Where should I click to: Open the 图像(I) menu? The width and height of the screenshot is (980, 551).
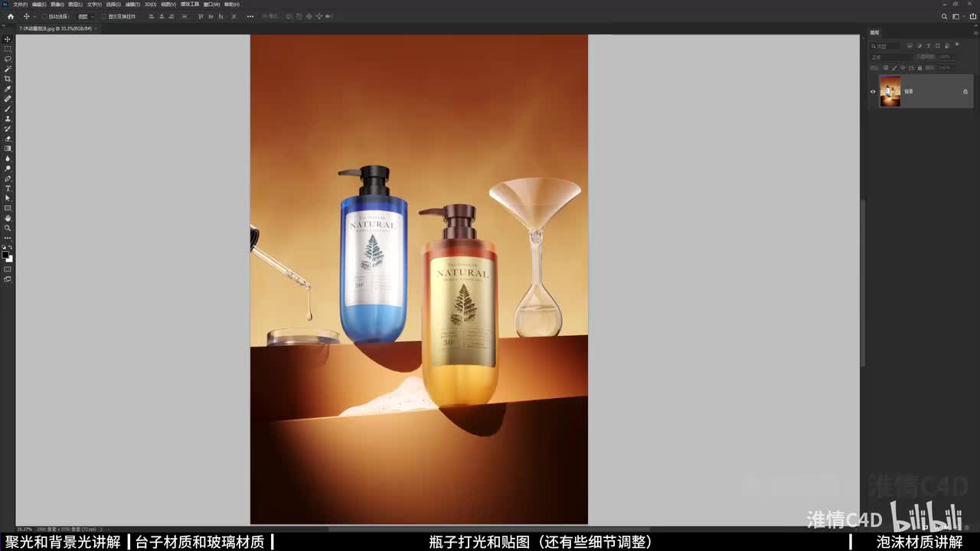click(57, 4)
